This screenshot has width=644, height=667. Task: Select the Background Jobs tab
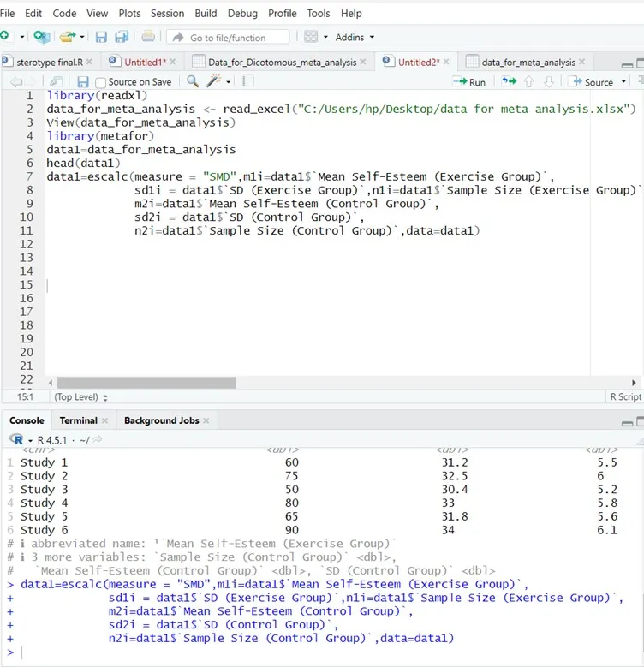point(162,420)
